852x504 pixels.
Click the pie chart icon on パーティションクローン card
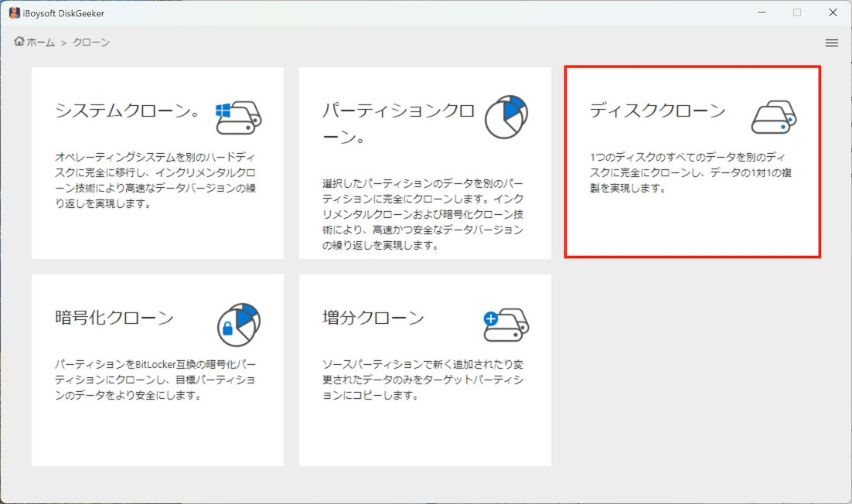[x=506, y=117]
